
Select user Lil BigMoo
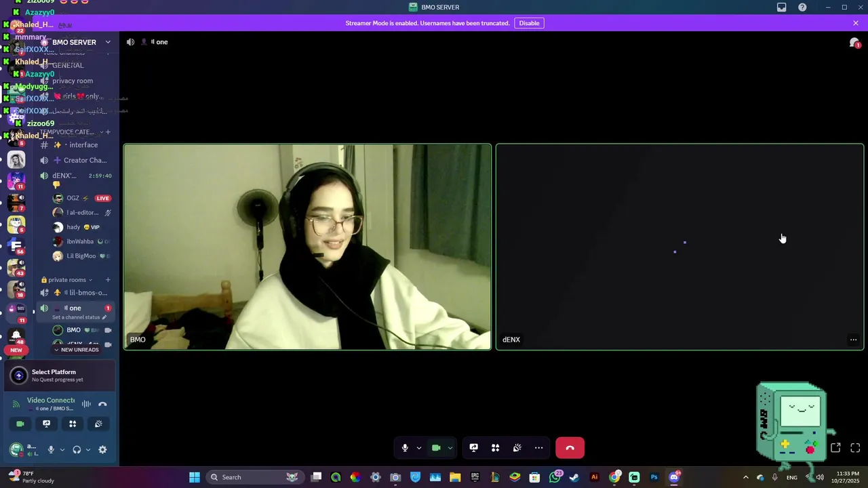[x=81, y=256]
